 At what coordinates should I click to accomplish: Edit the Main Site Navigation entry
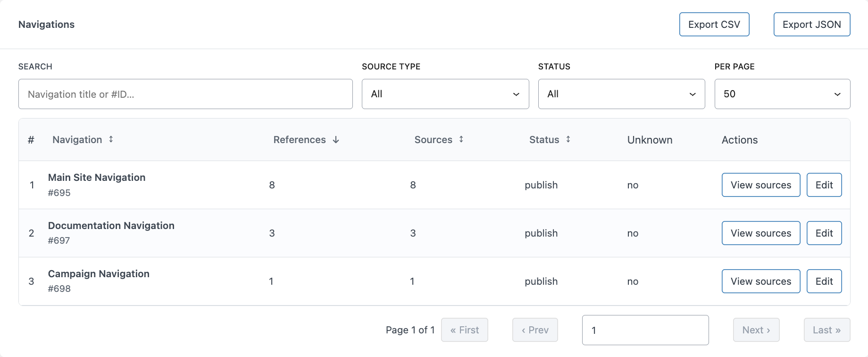click(824, 185)
